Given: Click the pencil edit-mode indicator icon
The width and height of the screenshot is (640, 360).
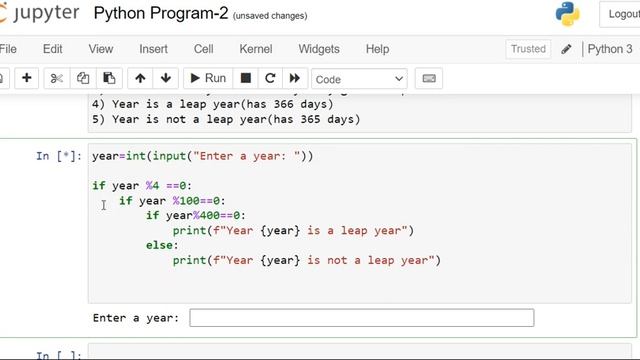Looking at the screenshot, I should click(566, 49).
